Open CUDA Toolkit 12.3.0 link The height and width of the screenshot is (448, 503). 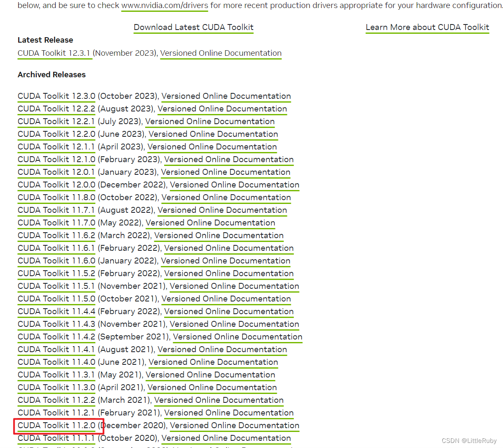57,96
